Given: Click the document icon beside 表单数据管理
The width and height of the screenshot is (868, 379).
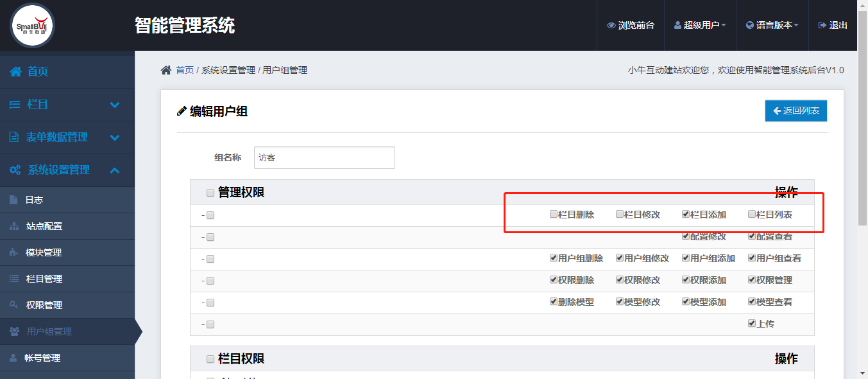Looking at the screenshot, I should 14,137.
